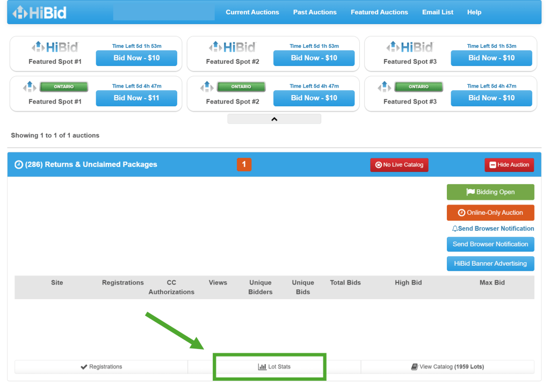The height and width of the screenshot is (392, 550).
Task: Click the orange number 1 badge
Action: point(244,165)
